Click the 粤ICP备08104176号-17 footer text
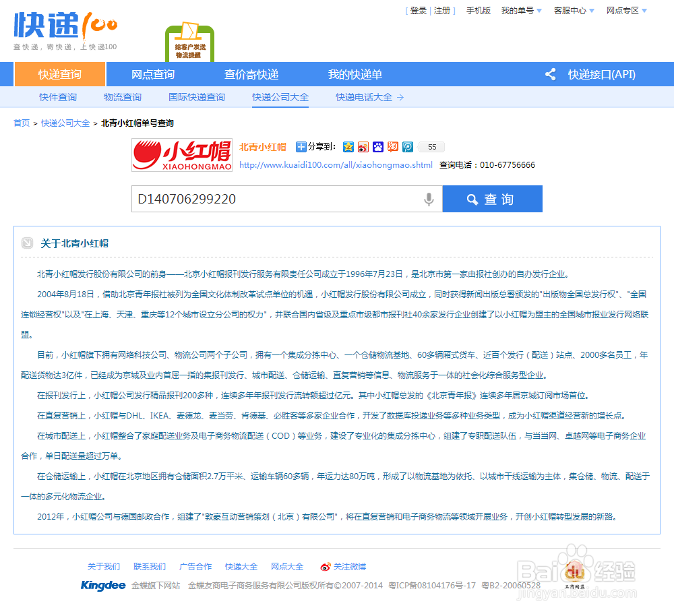Image resolution: width=674 pixels, height=616 pixels. tap(432, 586)
